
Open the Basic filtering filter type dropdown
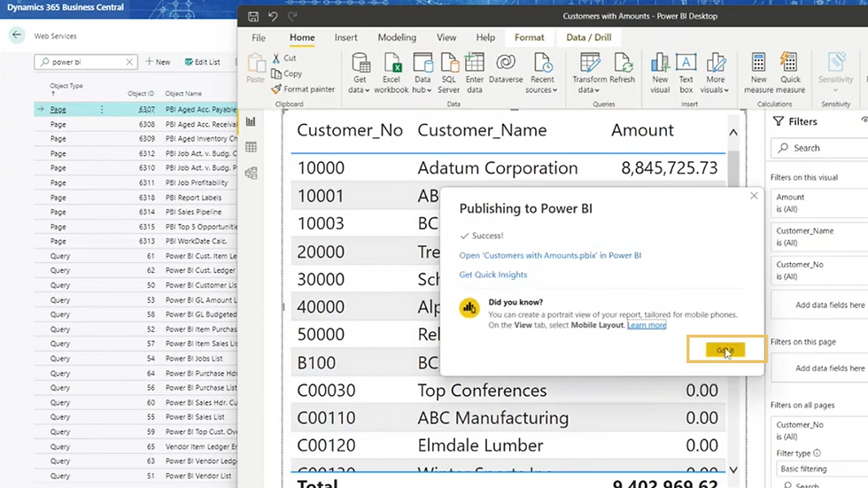pyautogui.click(x=822, y=469)
